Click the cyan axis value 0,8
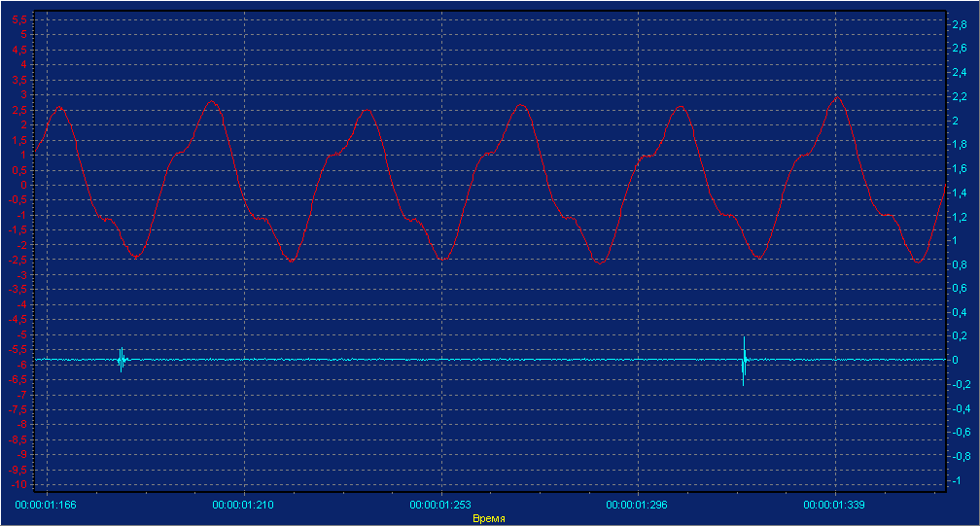The image size is (980, 526). (960, 264)
